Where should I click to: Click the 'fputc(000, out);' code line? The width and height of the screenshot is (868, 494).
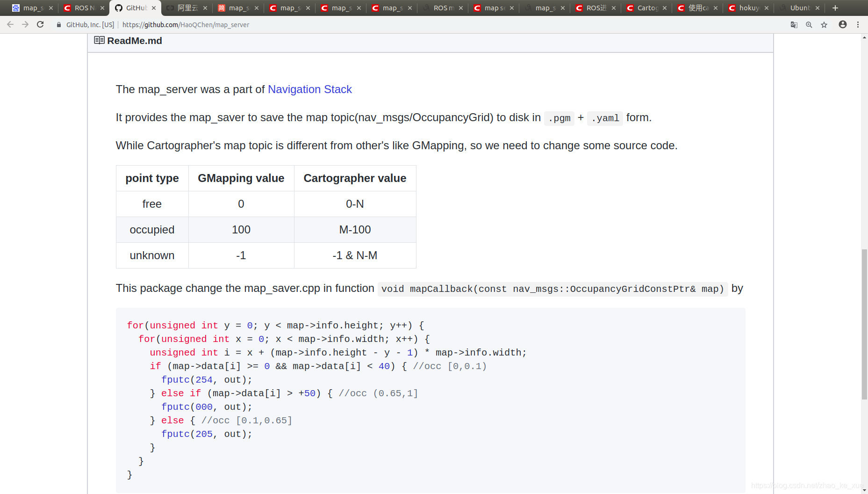coord(207,407)
